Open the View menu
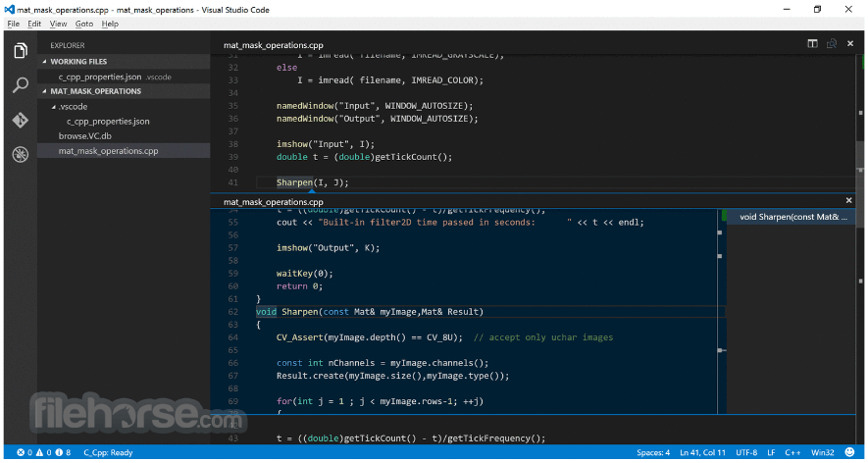 pyautogui.click(x=58, y=24)
